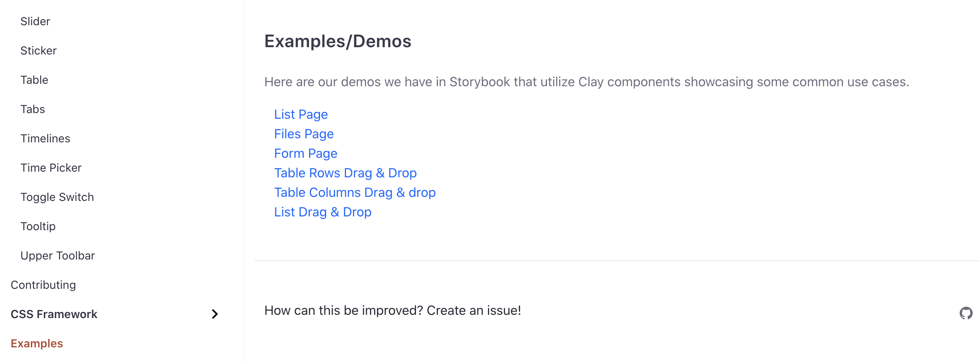The height and width of the screenshot is (362, 980).
Task: Open the Table component page
Action: (x=34, y=80)
